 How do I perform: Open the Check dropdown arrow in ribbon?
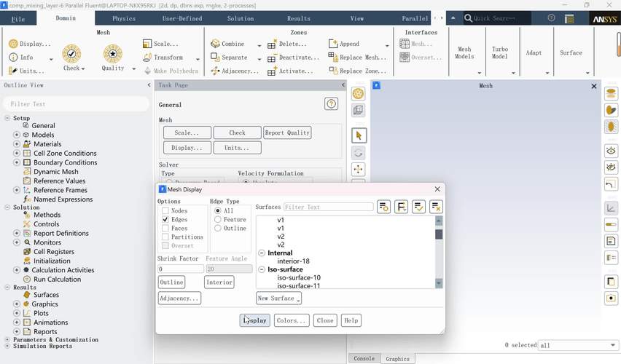tap(83, 69)
